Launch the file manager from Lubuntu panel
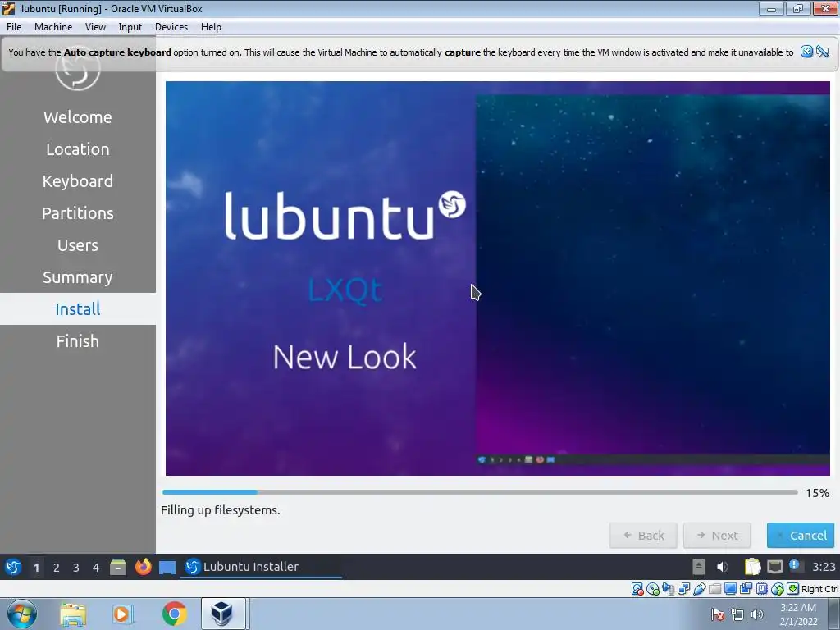The height and width of the screenshot is (630, 840). [x=118, y=567]
